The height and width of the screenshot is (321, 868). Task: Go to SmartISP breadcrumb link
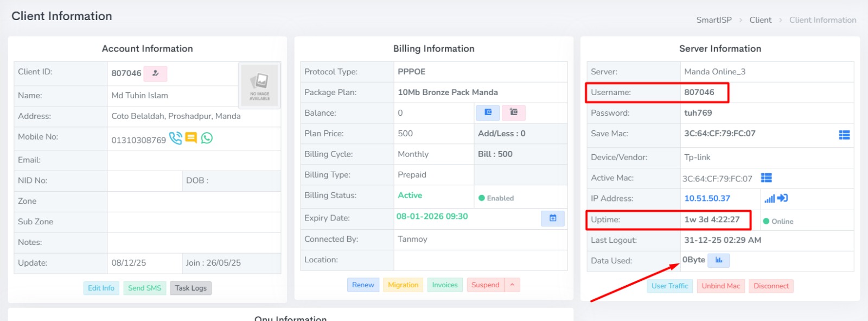point(713,20)
